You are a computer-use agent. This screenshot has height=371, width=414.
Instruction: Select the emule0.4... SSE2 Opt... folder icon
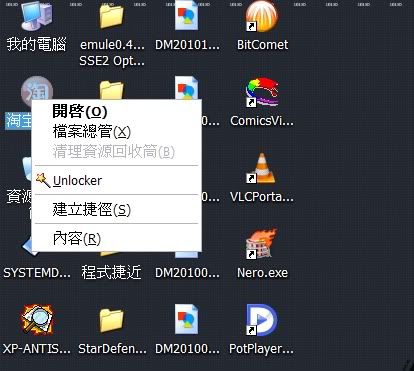pos(111,17)
